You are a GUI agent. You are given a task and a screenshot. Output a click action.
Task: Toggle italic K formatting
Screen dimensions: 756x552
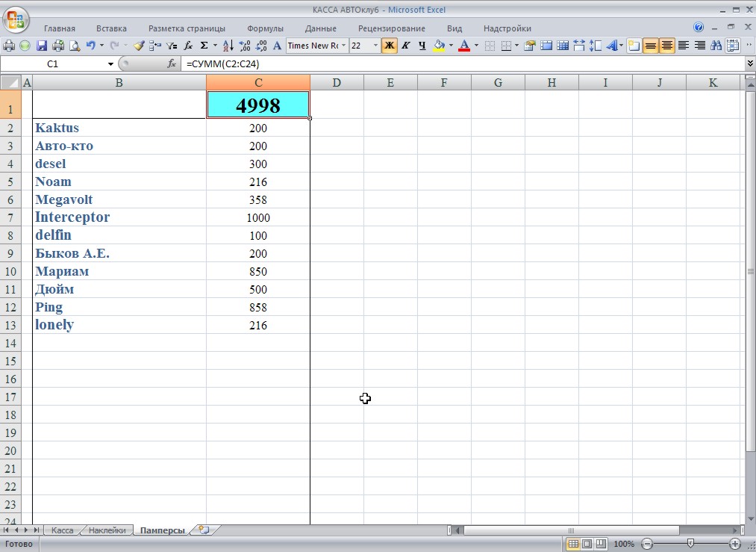pos(405,46)
